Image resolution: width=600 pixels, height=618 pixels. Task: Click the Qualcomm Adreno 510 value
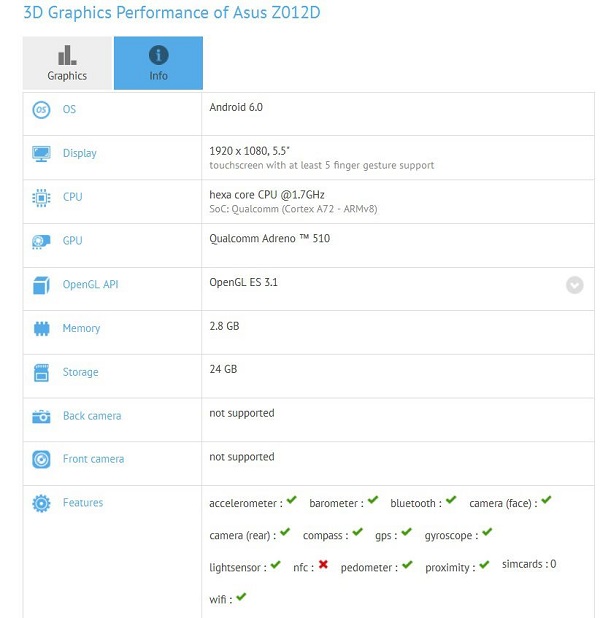pyautogui.click(x=270, y=238)
